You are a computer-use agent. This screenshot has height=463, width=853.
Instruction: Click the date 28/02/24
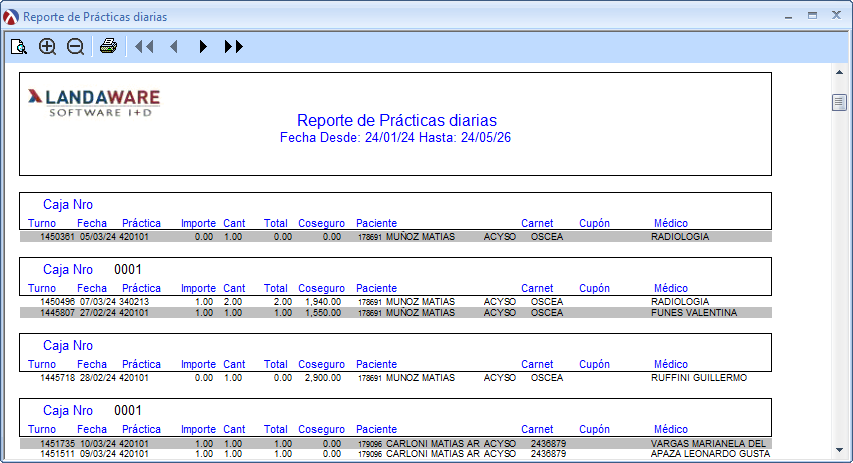coord(98,378)
